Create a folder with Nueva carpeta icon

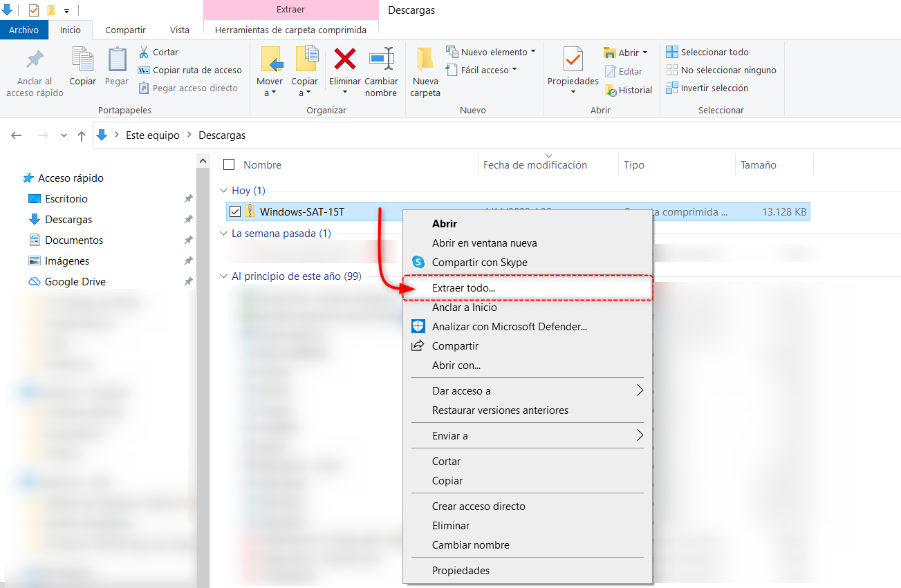(x=425, y=60)
